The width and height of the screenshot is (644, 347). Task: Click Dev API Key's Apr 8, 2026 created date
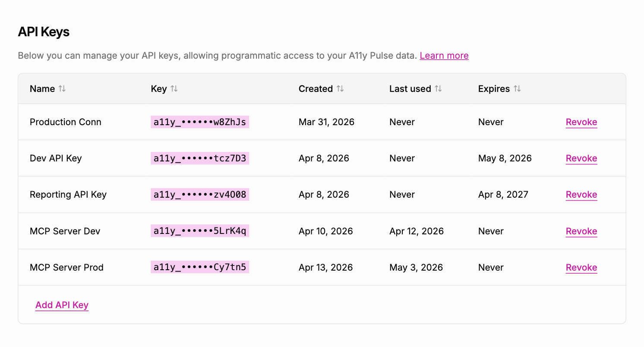[324, 158]
